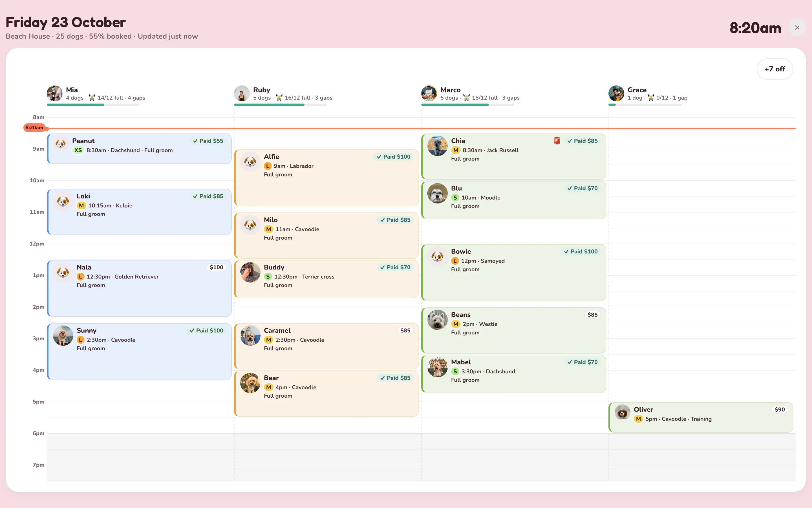Click Mia's capacity progress bar
Image resolution: width=812 pixels, height=508 pixels.
tap(93, 105)
